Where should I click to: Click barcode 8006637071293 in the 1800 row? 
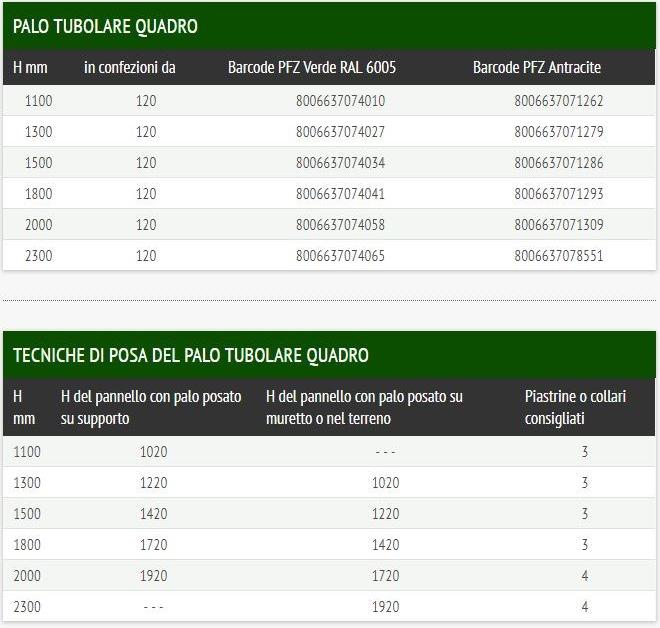558,194
